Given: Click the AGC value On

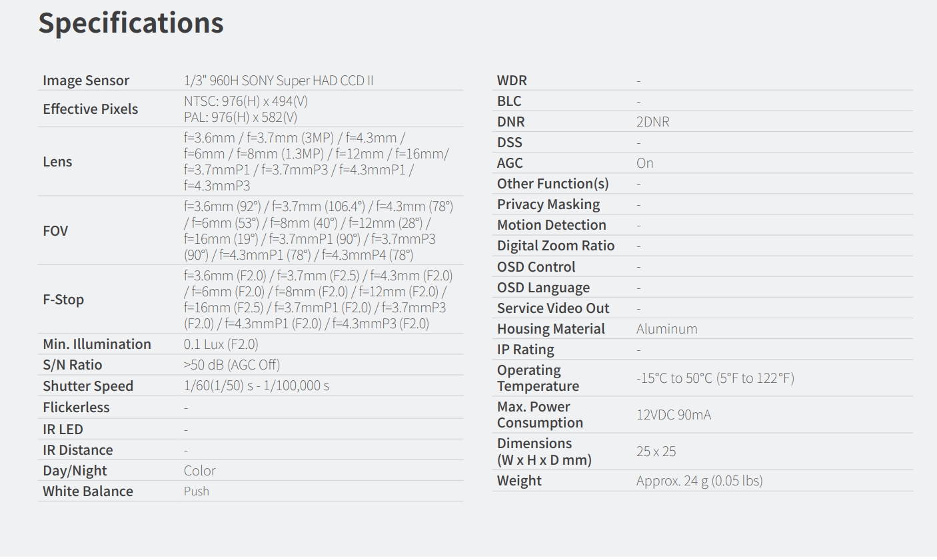Looking at the screenshot, I should 644,163.
